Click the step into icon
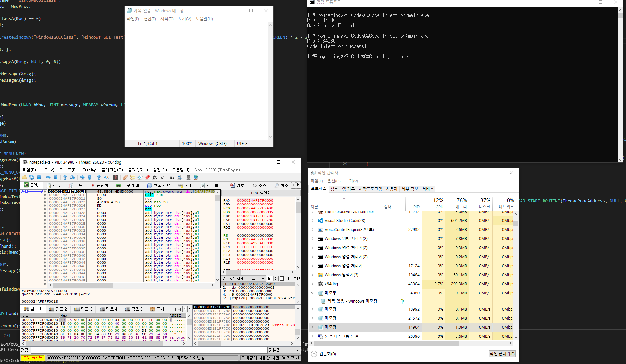626x364 pixels. (x=65, y=177)
